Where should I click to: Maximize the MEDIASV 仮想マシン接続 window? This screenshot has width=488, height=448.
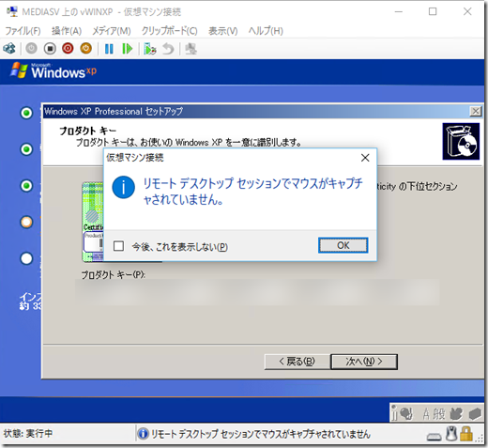433,11
